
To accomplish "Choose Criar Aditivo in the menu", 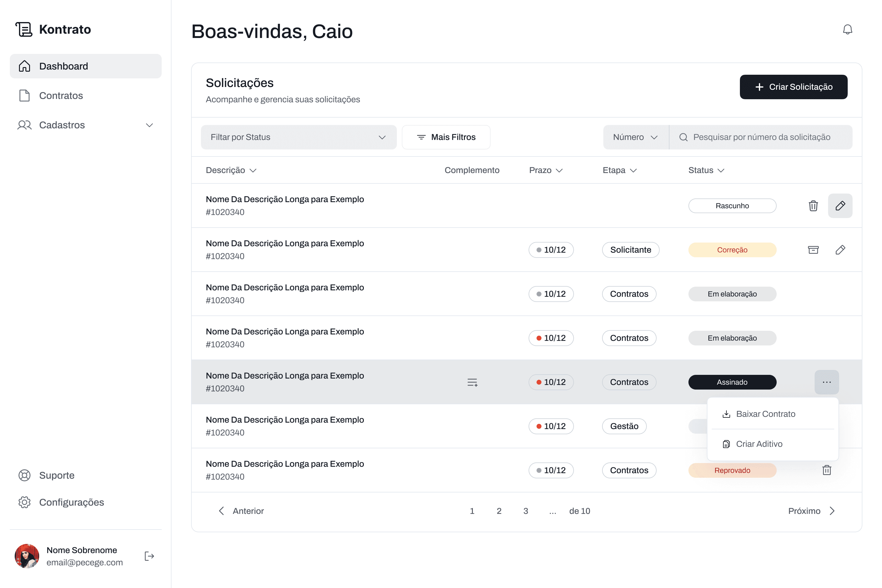I will (759, 444).
